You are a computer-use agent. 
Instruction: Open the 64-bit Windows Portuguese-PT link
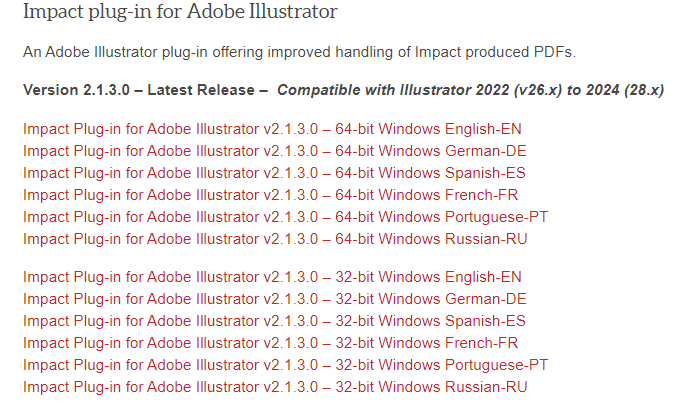click(x=285, y=217)
